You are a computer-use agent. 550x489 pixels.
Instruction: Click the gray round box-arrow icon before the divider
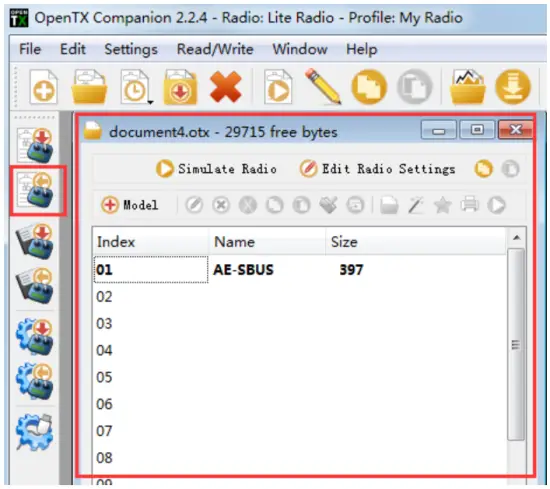(x=355, y=205)
